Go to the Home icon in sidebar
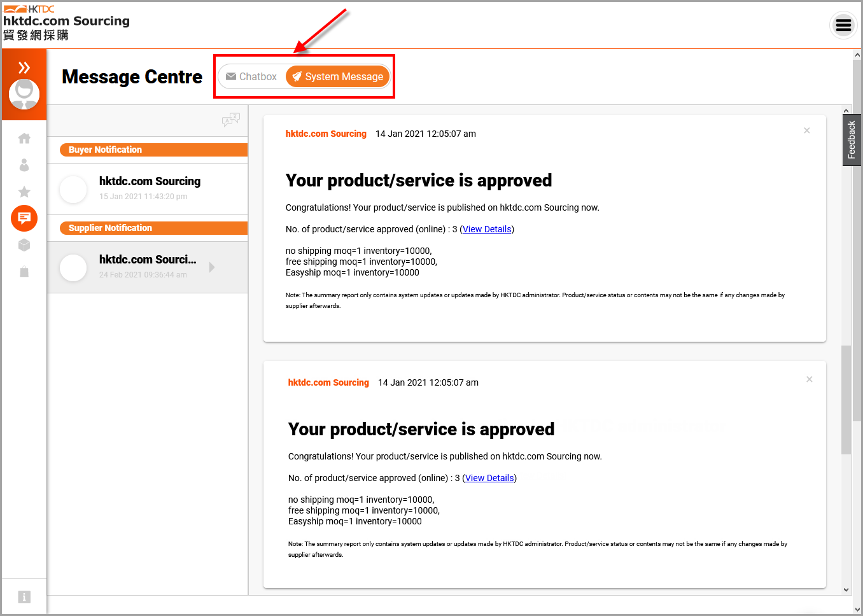The image size is (863, 616). (x=24, y=138)
